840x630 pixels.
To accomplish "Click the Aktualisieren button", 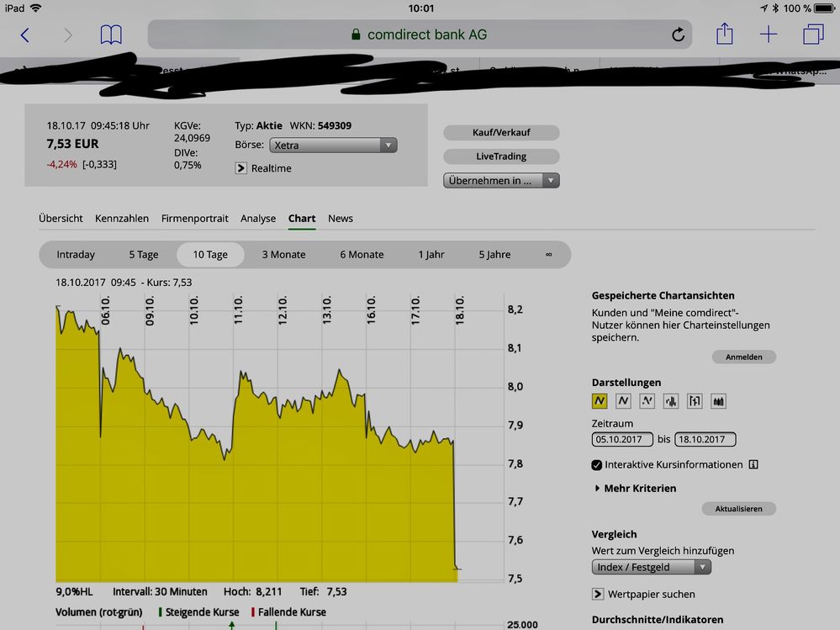I will tap(738, 509).
